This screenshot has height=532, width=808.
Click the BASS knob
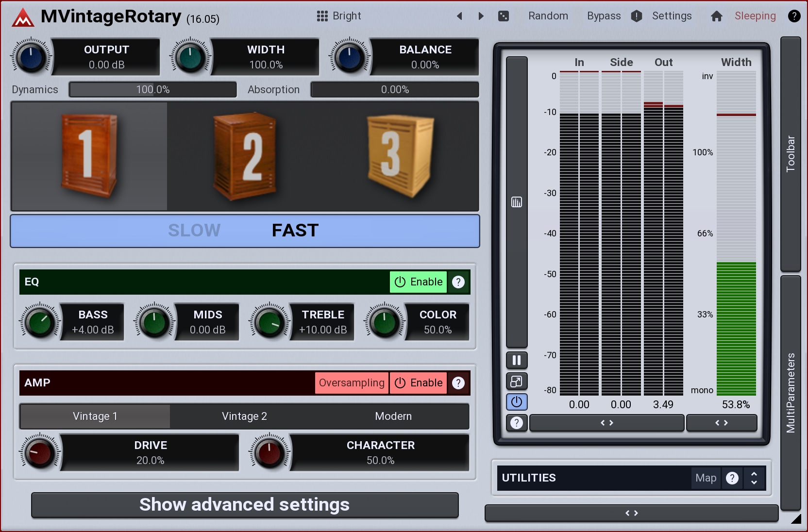(x=40, y=322)
